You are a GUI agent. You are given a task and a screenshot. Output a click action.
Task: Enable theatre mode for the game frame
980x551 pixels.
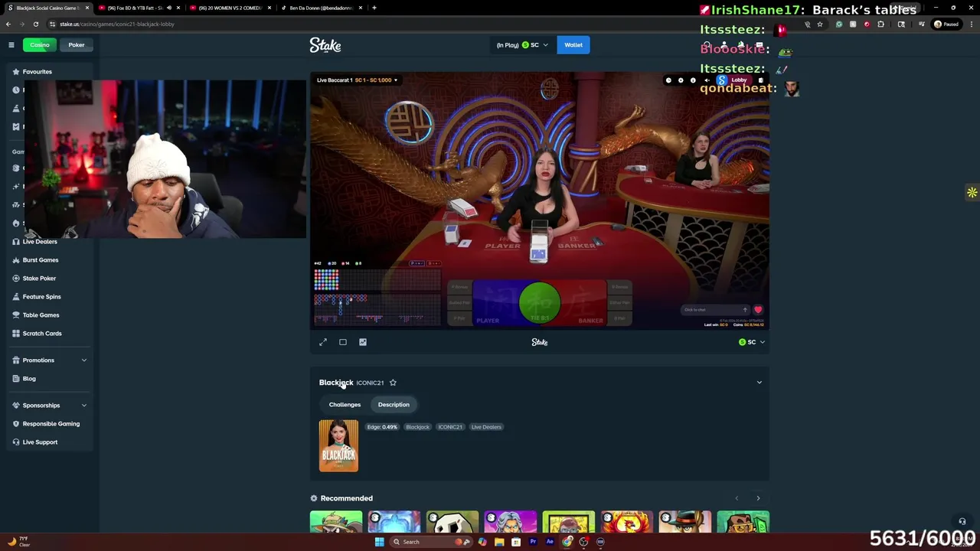[x=343, y=342]
